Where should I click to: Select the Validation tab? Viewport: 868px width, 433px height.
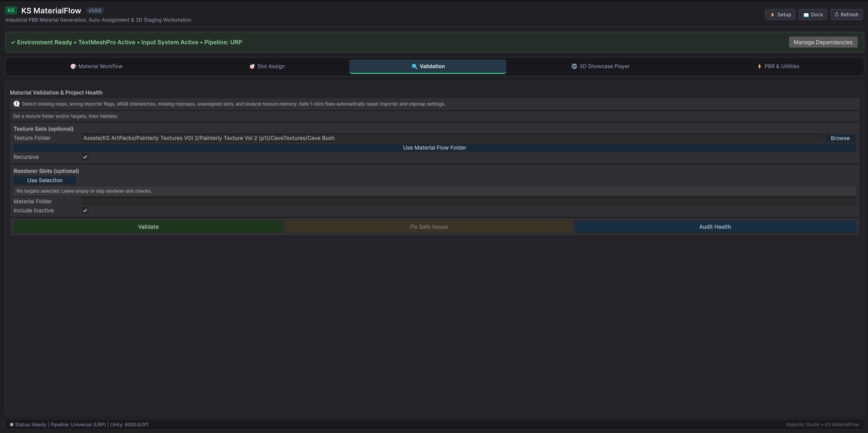pos(427,66)
